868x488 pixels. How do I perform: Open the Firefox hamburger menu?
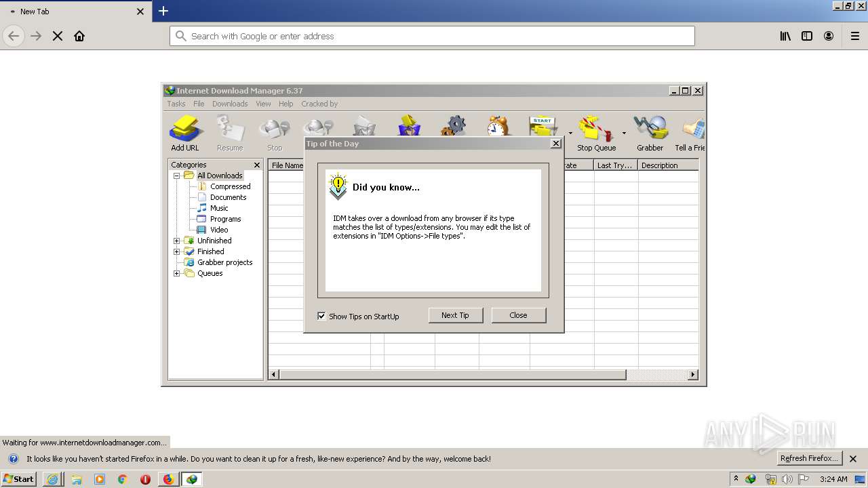(x=855, y=36)
